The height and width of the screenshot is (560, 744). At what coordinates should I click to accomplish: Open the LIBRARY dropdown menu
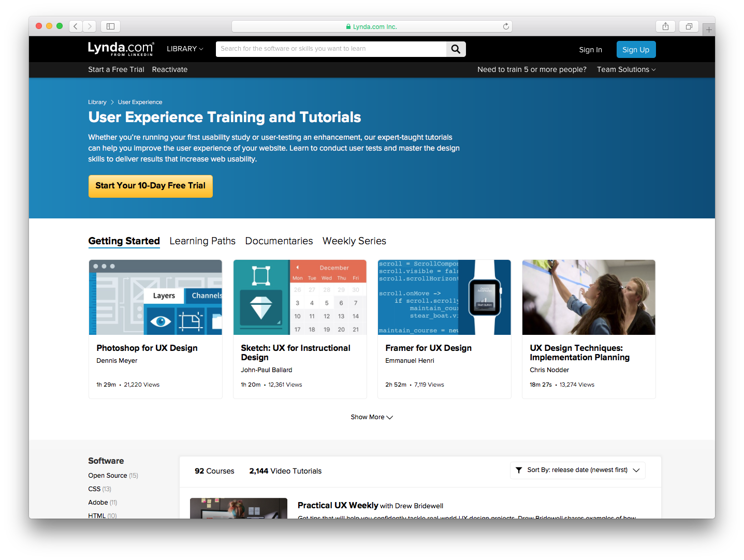[x=185, y=49]
